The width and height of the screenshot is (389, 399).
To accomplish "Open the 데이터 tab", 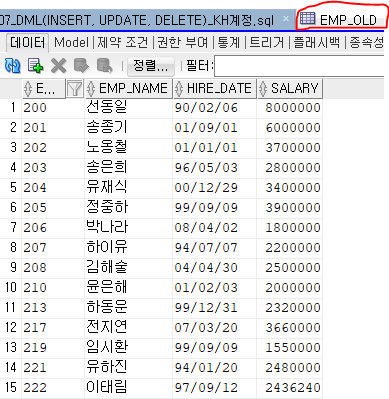I will click(27, 43).
